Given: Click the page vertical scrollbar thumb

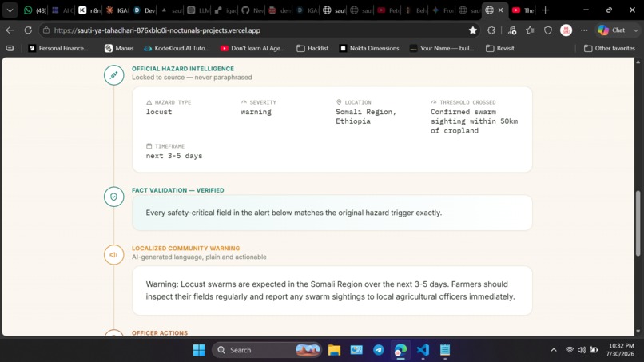Looking at the screenshot, I should (638, 224).
